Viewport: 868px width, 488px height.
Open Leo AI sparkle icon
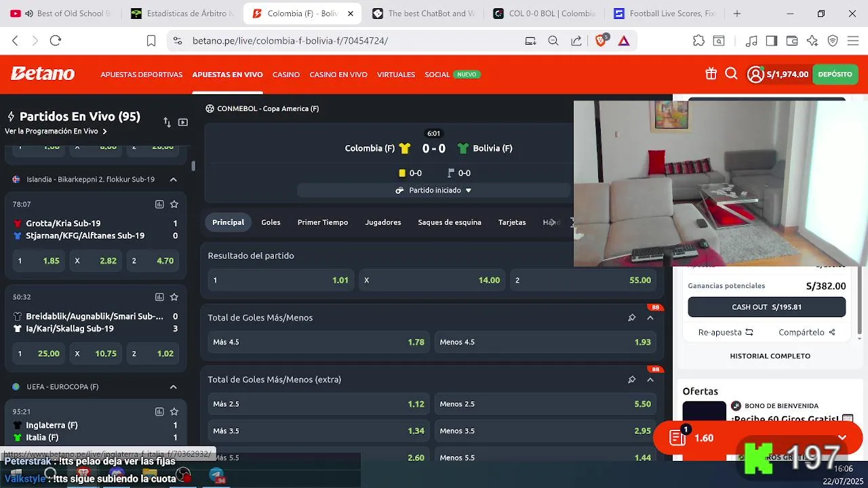point(812,41)
